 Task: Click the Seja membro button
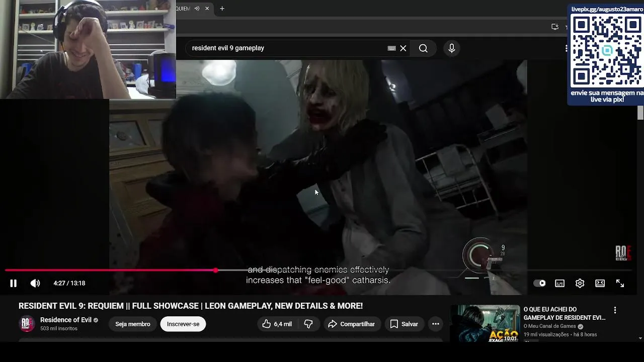133,324
